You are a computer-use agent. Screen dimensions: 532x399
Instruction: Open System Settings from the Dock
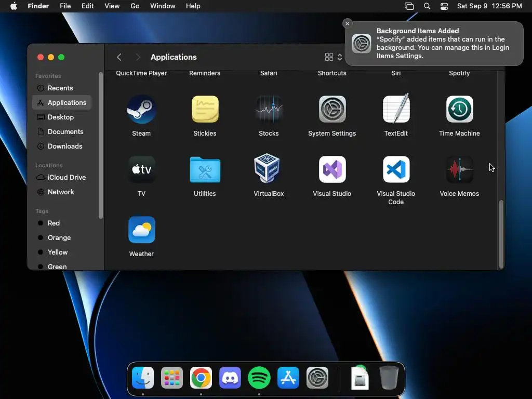click(317, 378)
